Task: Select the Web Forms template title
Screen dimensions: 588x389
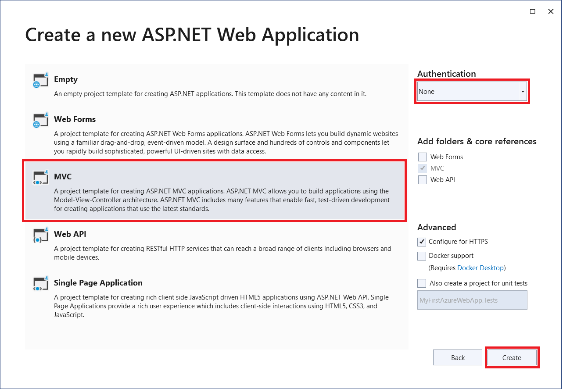Action: tap(75, 119)
